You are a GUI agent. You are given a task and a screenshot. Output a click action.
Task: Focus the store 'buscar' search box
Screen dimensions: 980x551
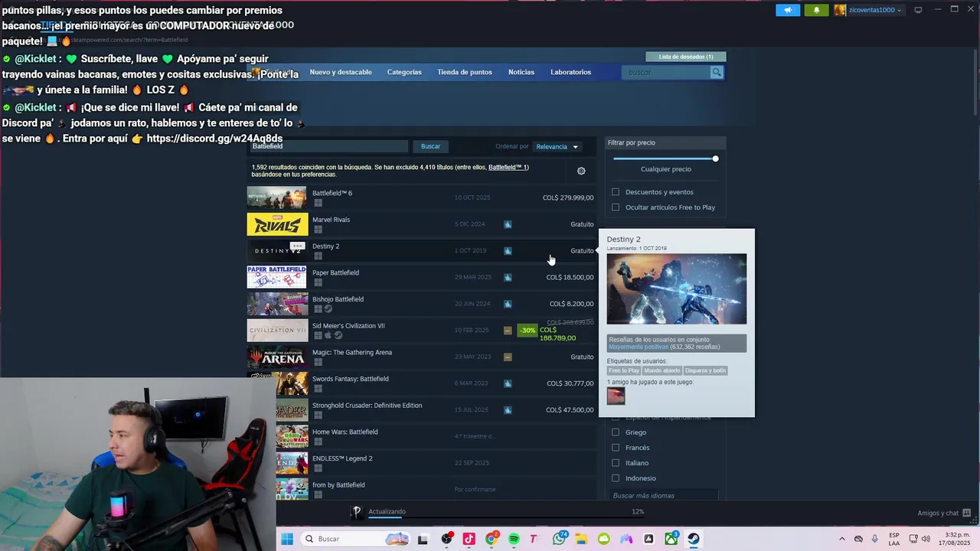(x=666, y=72)
